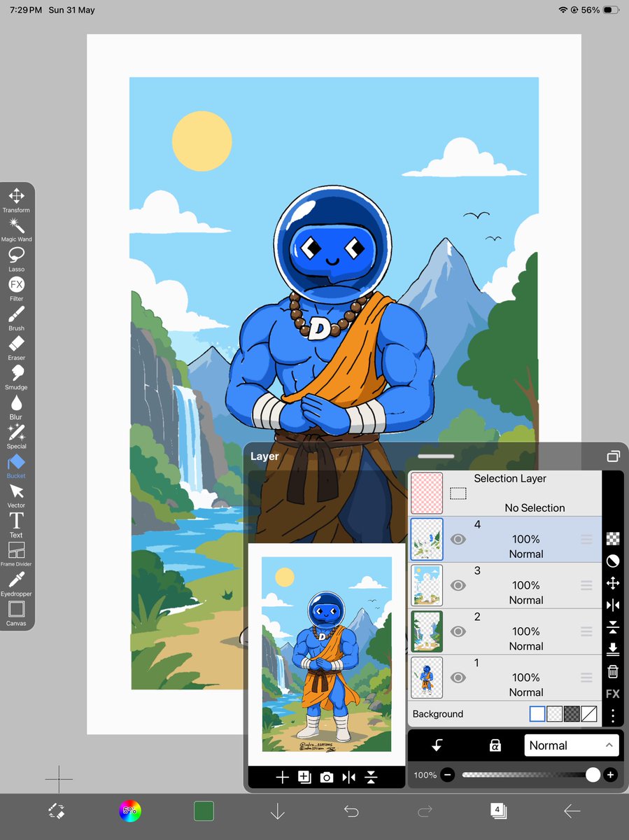Tap the layer 2 reorder handle
Viewport: 629px width, 840px height.
tap(586, 631)
